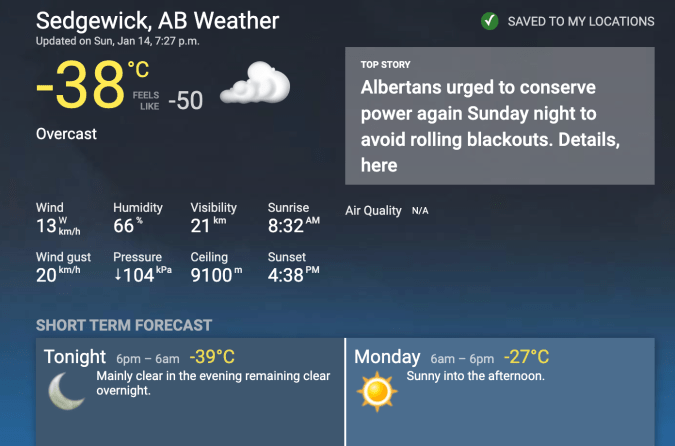Click the overcast cloud weather icon

coord(255,84)
